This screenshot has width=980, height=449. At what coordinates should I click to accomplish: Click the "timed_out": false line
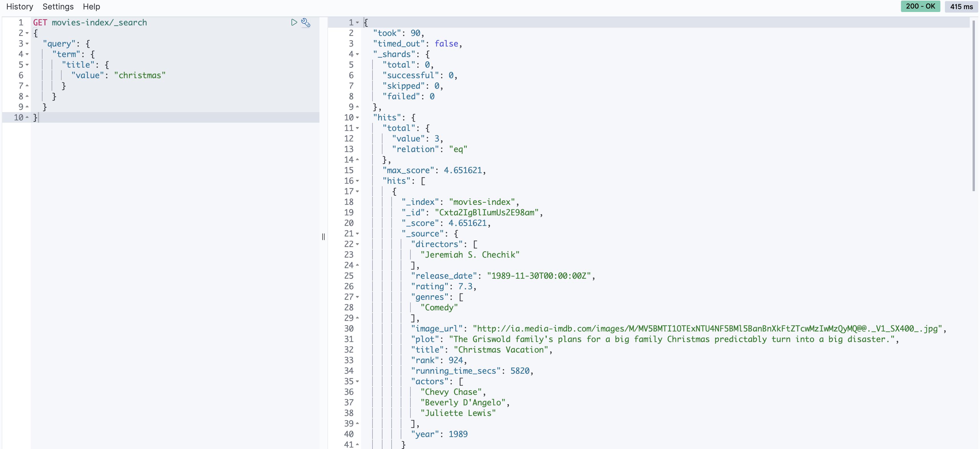tap(417, 44)
